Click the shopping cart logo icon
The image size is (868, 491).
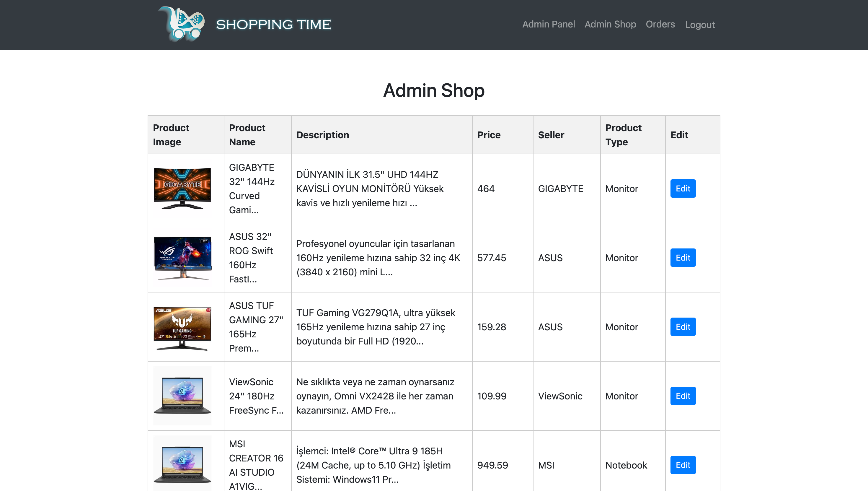coord(181,24)
